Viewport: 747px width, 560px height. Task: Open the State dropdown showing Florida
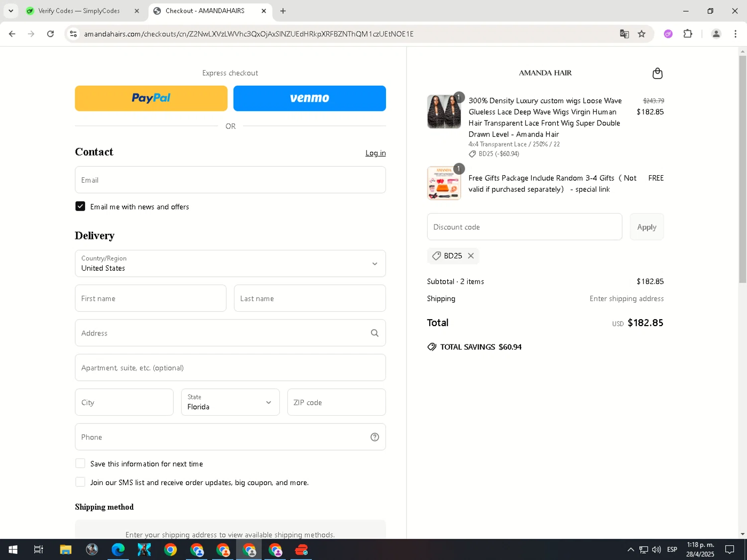(230, 402)
